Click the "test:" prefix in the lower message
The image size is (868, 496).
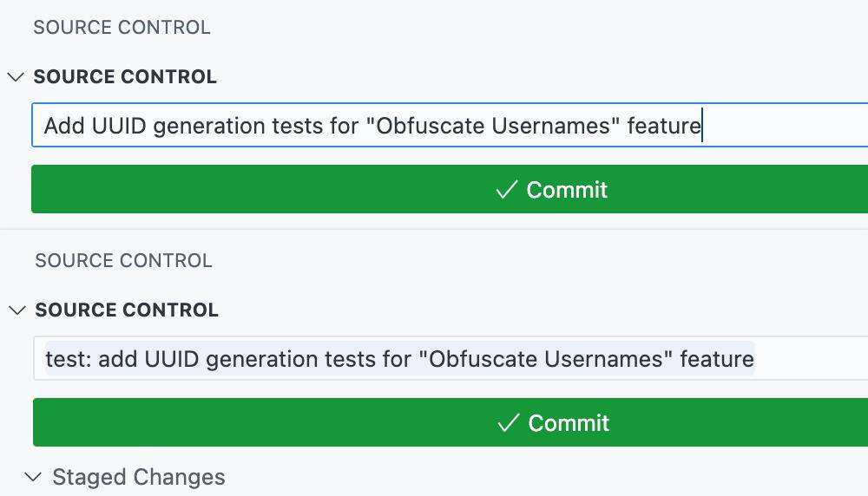click(69, 359)
